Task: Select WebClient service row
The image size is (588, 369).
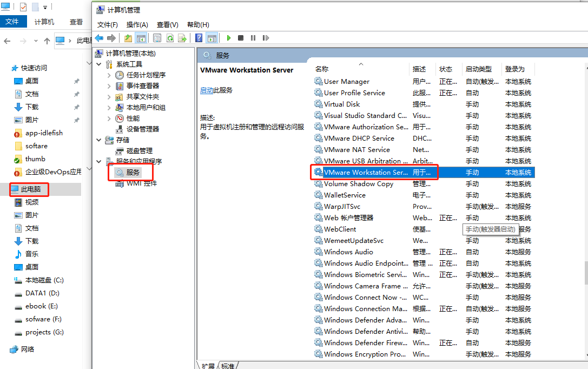Action: pos(424,229)
